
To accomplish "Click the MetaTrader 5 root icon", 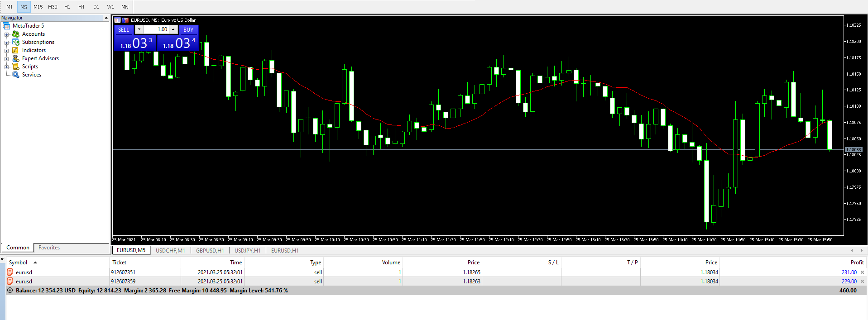I will pyautogui.click(x=7, y=26).
